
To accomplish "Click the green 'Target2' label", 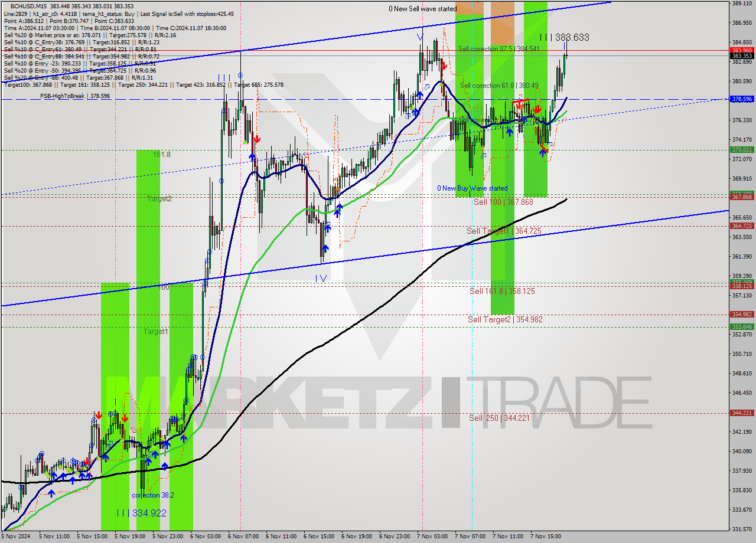I will (x=159, y=199).
